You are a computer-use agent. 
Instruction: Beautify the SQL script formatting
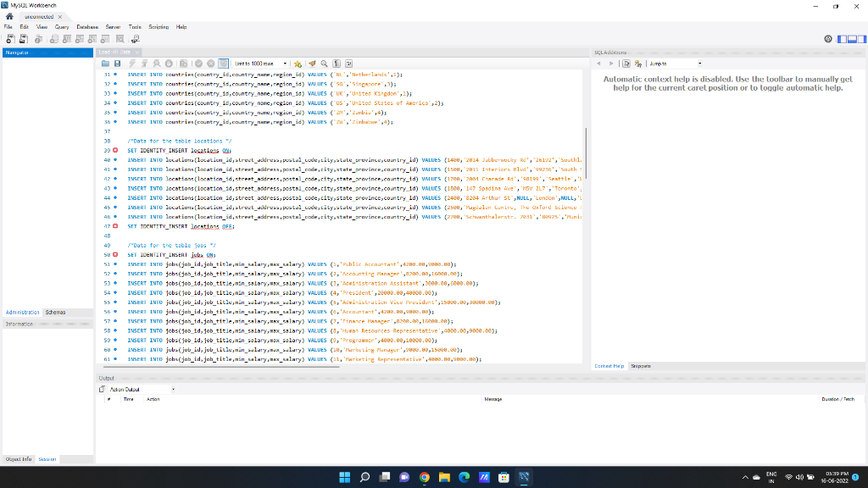coord(312,64)
